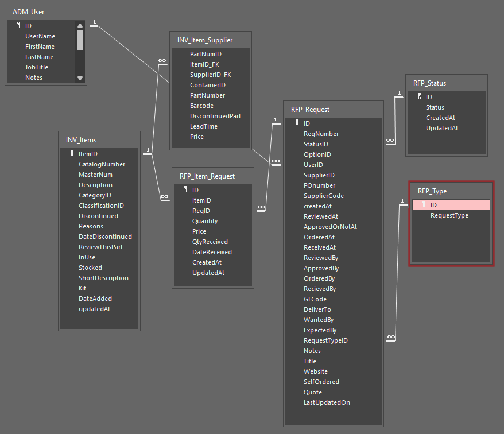This screenshot has width=504, height=434.
Task: Select the CatalogNumber field in INV_Items
Action: pyautogui.click(x=102, y=164)
